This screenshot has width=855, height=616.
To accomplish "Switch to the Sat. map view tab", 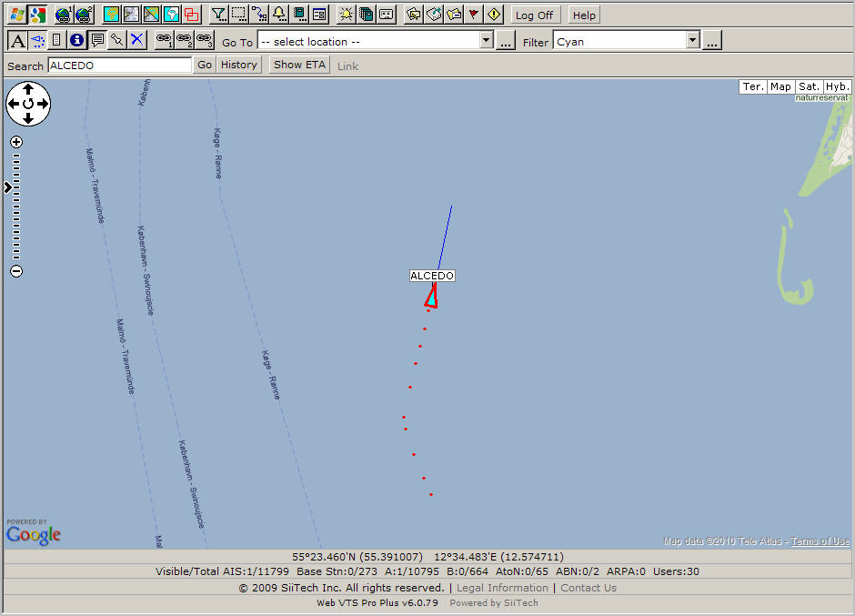I will click(809, 86).
